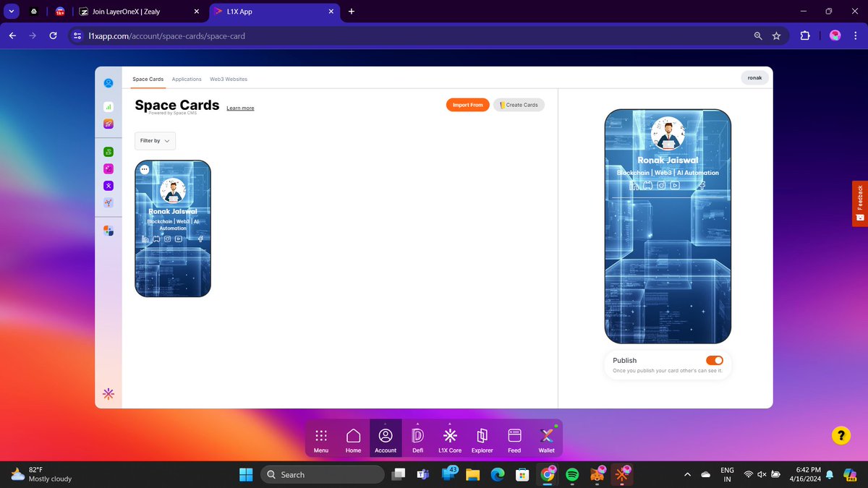Viewport: 868px width, 488px height.
Task: Open Spotify from the taskbar
Action: pyautogui.click(x=572, y=474)
